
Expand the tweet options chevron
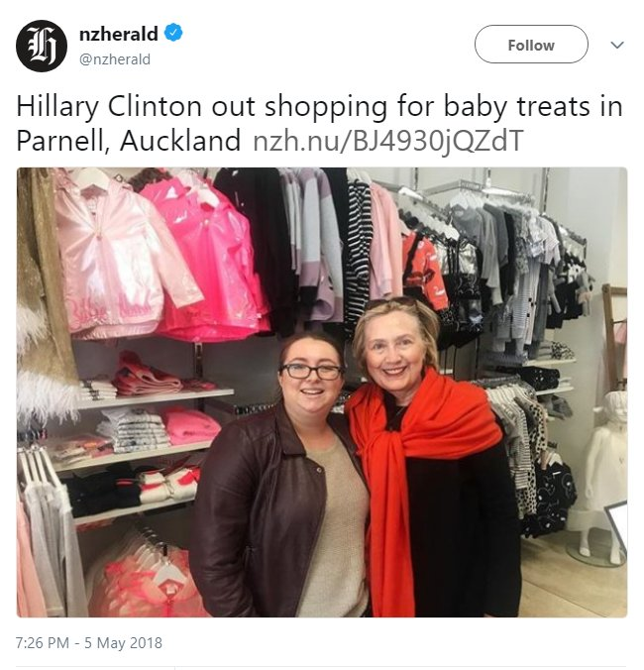point(617,45)
